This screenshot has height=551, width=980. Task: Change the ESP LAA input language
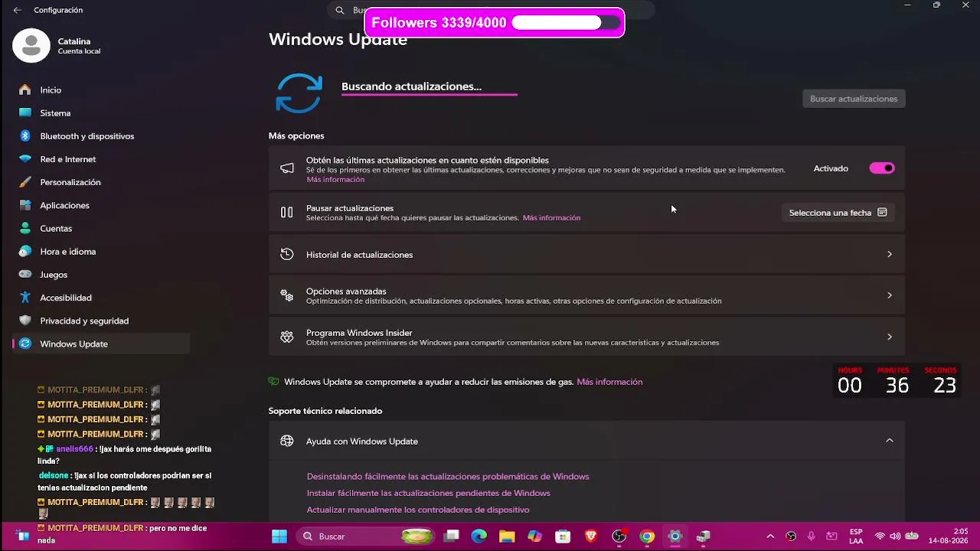tap(856, 536)
